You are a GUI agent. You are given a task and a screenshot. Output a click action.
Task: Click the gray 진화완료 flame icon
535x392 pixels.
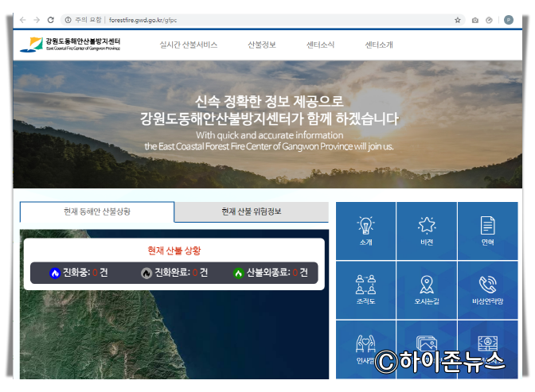pyautogui.click(x=146, y=273)
